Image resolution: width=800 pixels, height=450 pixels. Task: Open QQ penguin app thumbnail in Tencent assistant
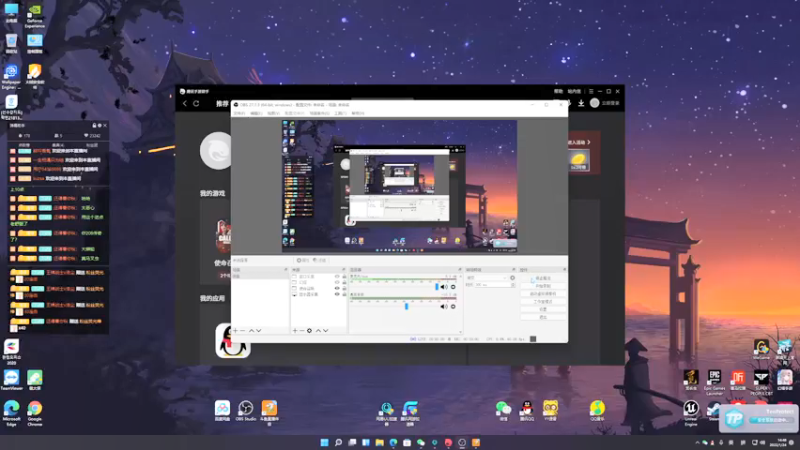[233, 340]
